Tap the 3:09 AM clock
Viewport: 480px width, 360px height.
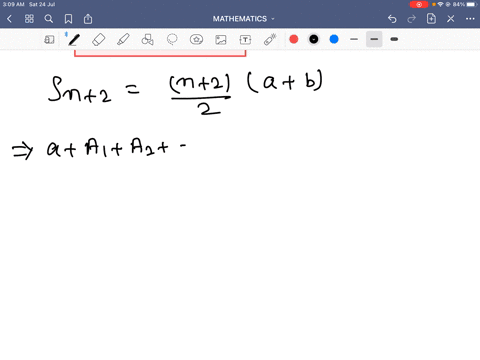point(14,4)
